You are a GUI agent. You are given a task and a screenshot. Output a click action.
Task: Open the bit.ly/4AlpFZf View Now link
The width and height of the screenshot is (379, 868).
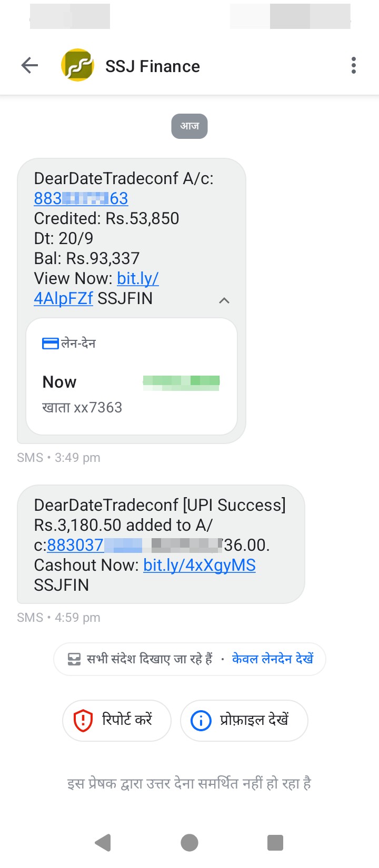(x=96, y=288)
